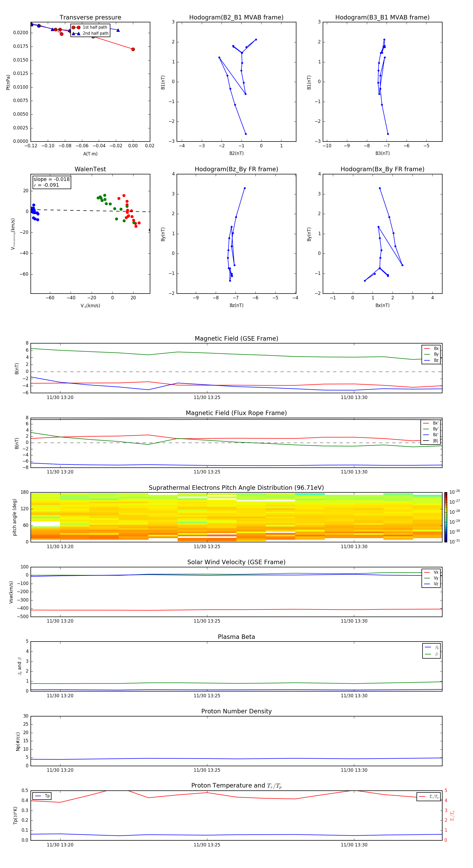Click the 'Hodogram(B3_B1 MVAB frame)' title

tap(382, 17)
